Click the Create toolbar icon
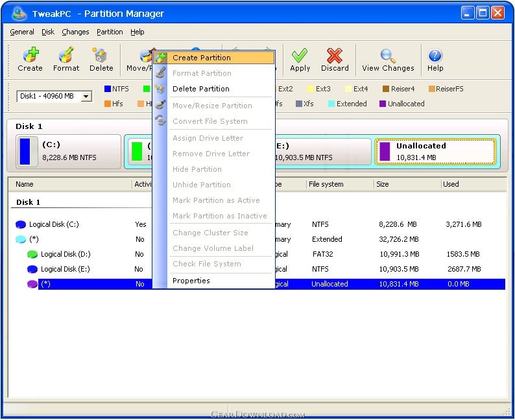The height and width of the screenshot is (420, 515). click(31, 54)
